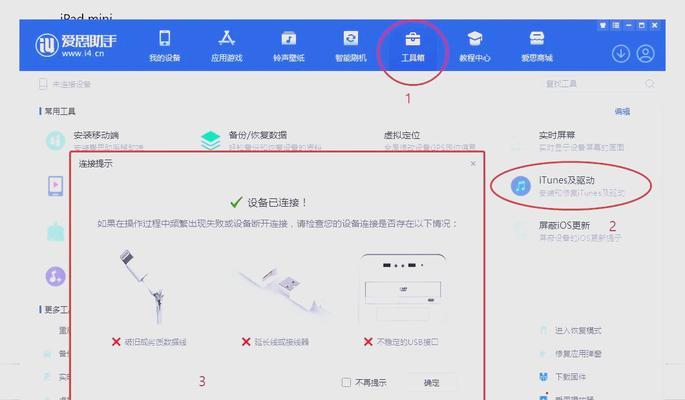Image resolution: width=685 pixels, height=400 pixels.
Task: Close the 连接提示 dialog
Action: (x=473, y=163)
